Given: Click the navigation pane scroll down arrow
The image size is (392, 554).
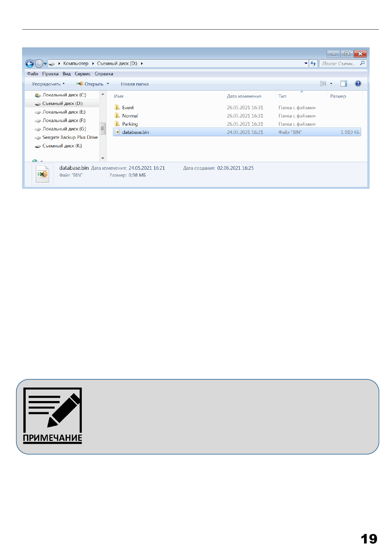Looking at the screenshot, I should (x=103, y=158).
